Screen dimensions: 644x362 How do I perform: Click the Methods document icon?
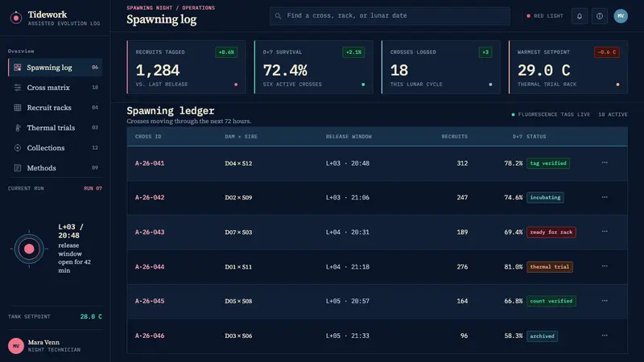pos(17,168)
